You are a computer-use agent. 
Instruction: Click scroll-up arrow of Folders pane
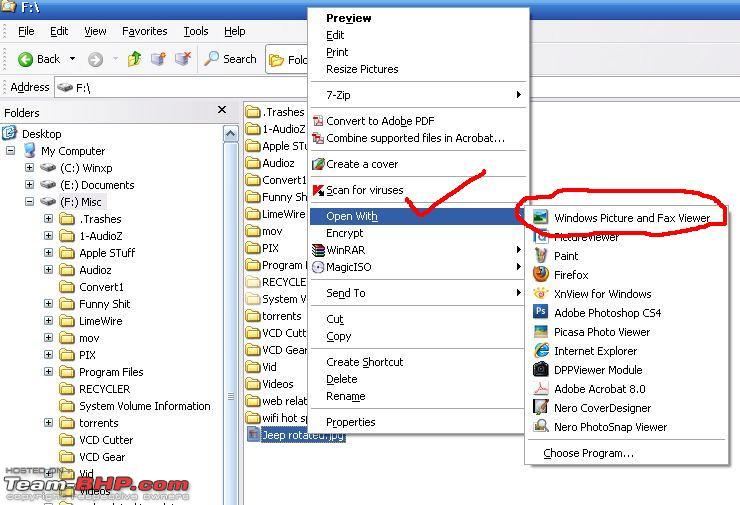point(230,134)
